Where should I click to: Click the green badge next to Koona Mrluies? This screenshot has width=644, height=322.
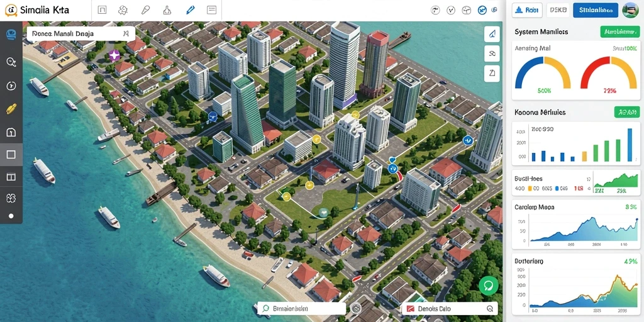[627, 112]
